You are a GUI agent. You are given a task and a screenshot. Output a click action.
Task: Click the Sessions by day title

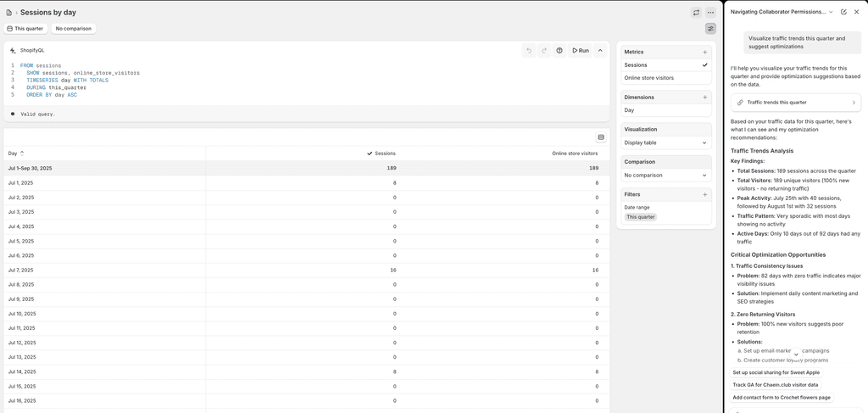(48, 12)
